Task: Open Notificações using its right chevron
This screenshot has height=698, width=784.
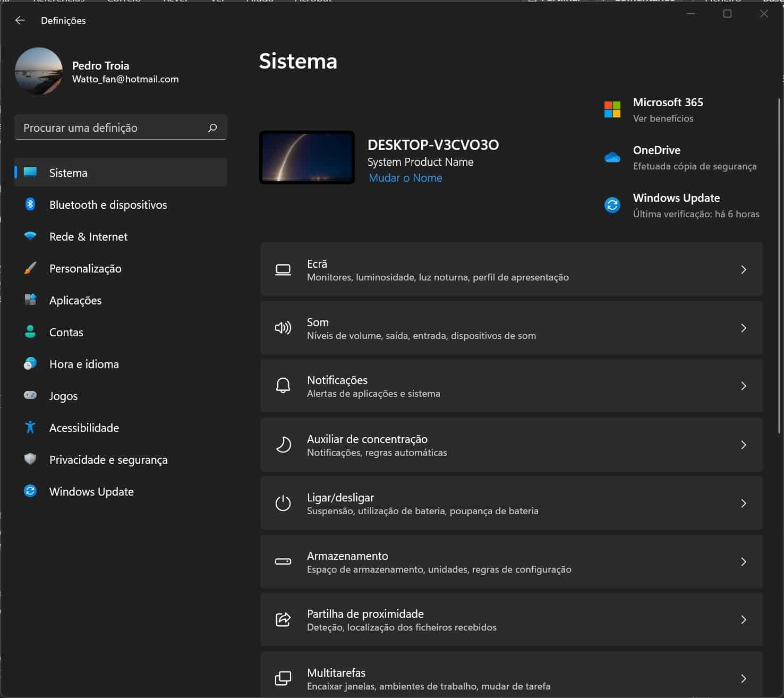Action: 744,386
